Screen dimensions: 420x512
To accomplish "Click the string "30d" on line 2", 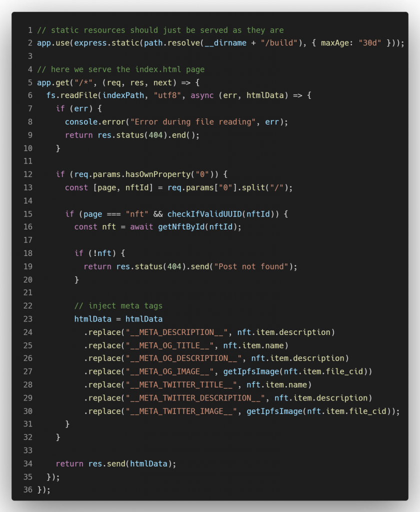I will (369, 43).
